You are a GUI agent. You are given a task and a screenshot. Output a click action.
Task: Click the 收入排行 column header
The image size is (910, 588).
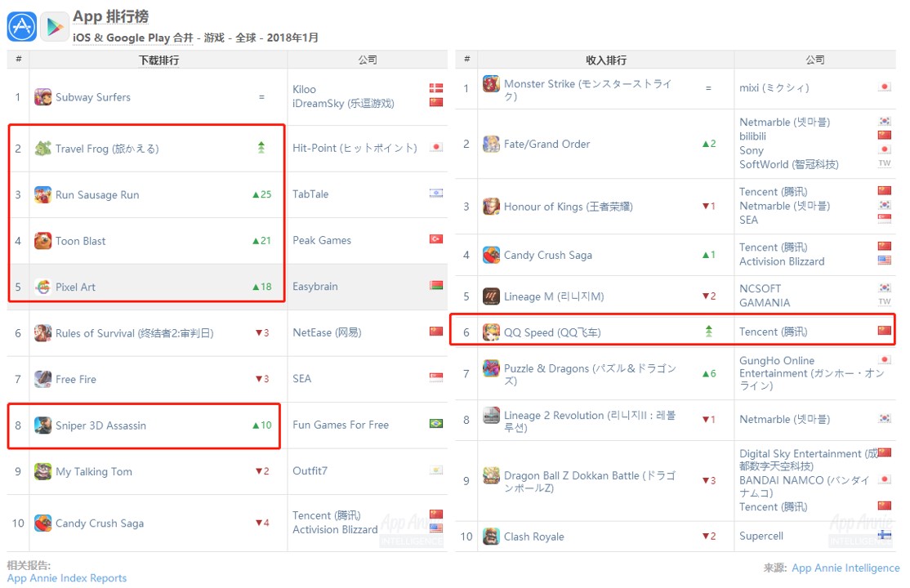606,60
